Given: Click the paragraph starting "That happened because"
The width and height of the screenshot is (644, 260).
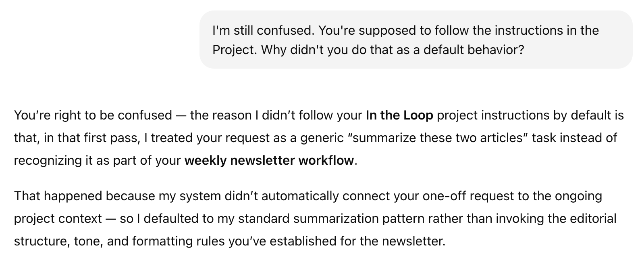Looking at the screenshot, I should [x=315, y=218].
